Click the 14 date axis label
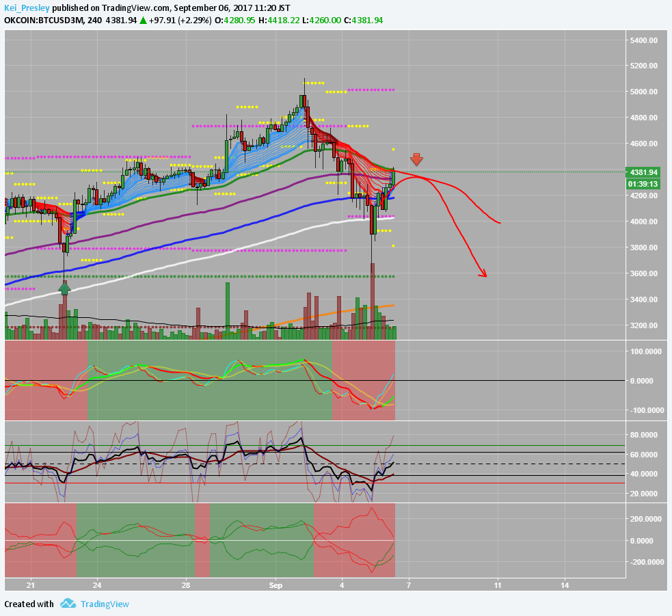672x616 pixels. [x=565, y=585]
